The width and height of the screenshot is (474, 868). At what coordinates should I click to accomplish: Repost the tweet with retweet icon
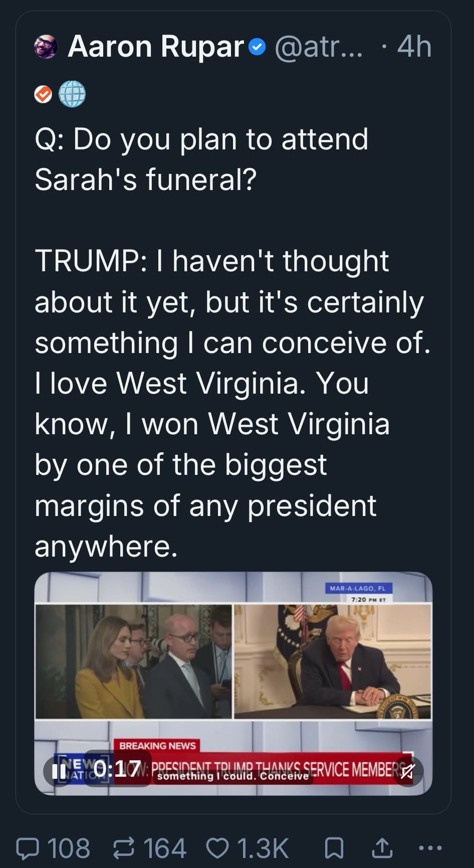click(x=123, y=848)
